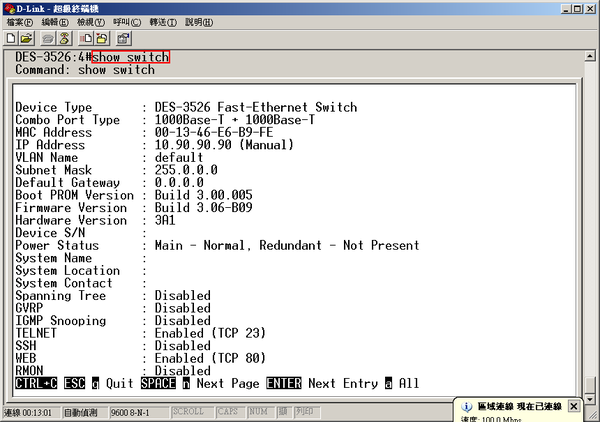Click the 'Command: show switch' line
The image size is (600, 422).
point(85,70)
